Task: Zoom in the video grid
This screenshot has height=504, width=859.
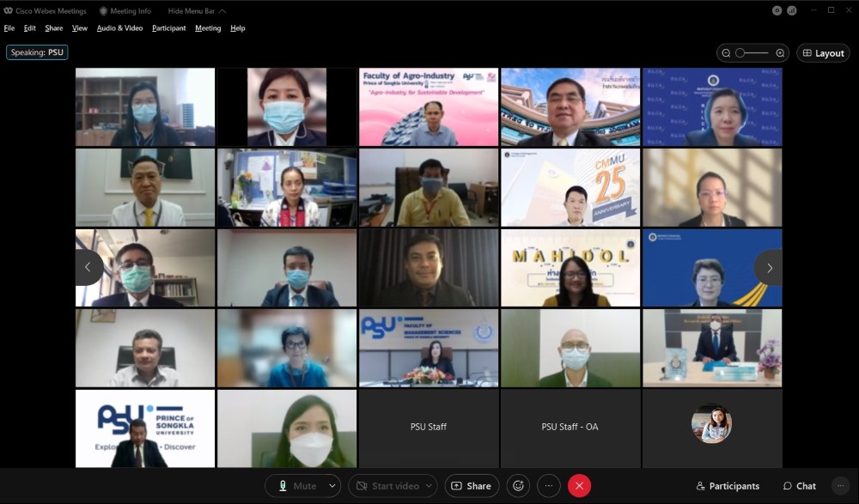Action: click(x=780, y=53)
